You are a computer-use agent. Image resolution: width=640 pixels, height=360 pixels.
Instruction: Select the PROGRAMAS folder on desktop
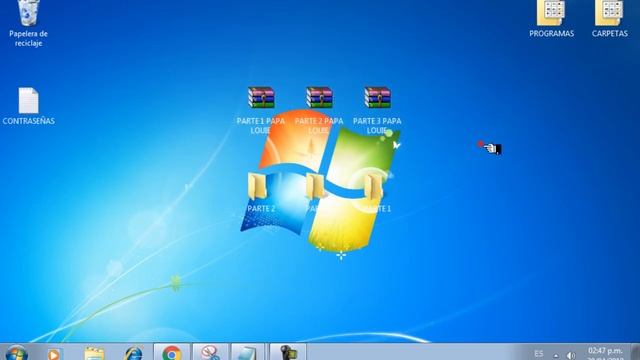click(x=551, y=13)
